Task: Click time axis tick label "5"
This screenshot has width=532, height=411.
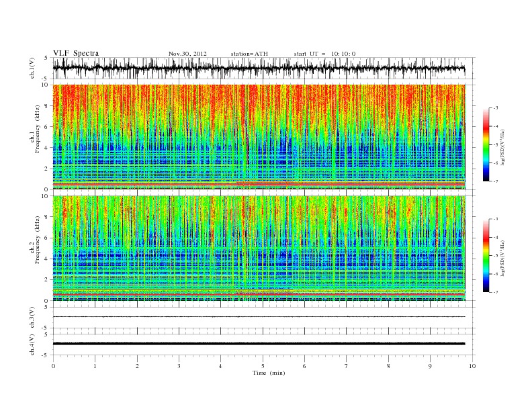Action: [x=263, y=366]
